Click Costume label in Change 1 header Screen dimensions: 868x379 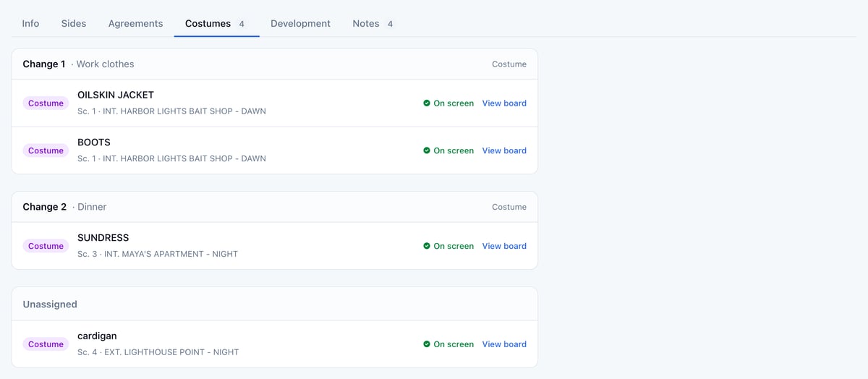509,64
